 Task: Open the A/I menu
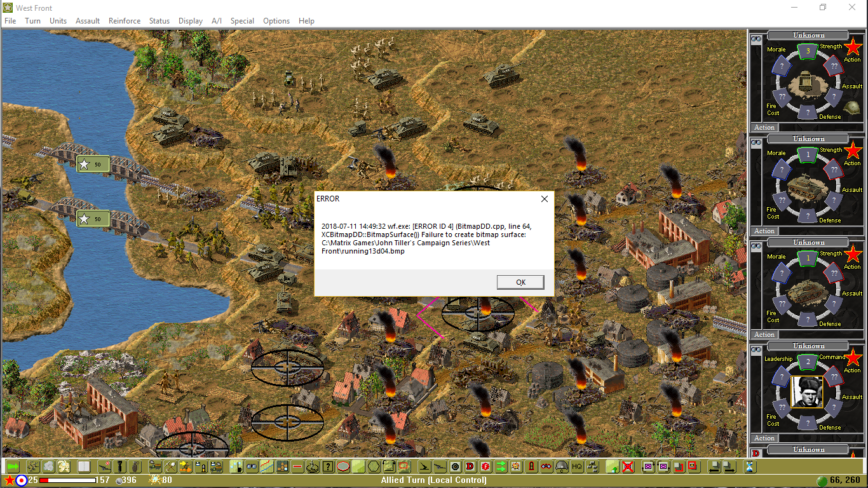(217, 21)
